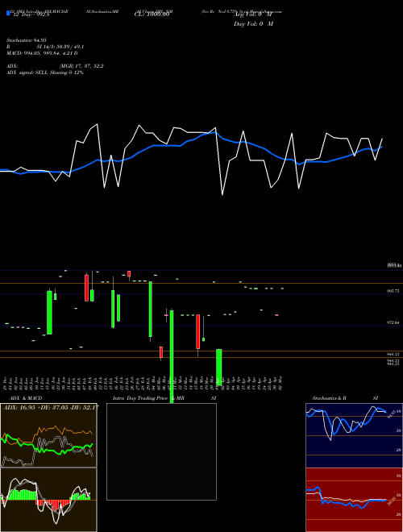
Task: Open the ADX indicator chart panel
Action: coord(48,435)
